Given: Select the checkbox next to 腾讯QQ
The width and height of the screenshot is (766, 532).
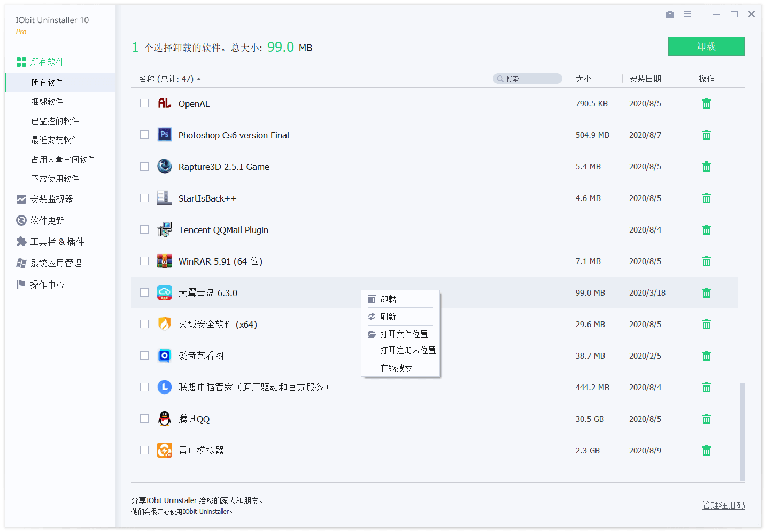Looking at the screenshot, I should click(x=144, y=419).
